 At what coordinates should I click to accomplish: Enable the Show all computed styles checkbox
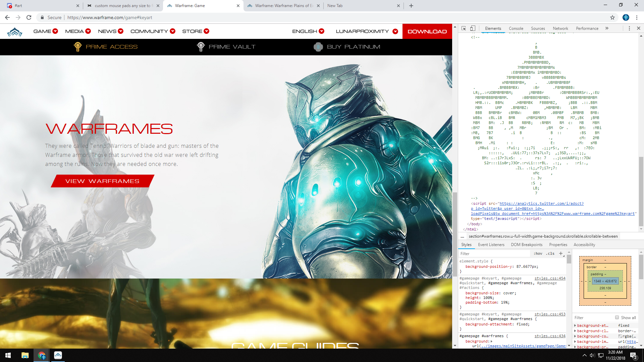(x=617, y=317)
